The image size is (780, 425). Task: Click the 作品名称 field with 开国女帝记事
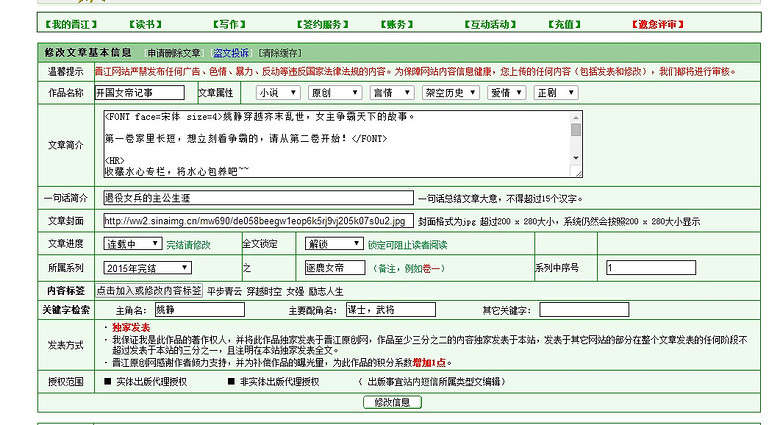[x=140, y=93]
